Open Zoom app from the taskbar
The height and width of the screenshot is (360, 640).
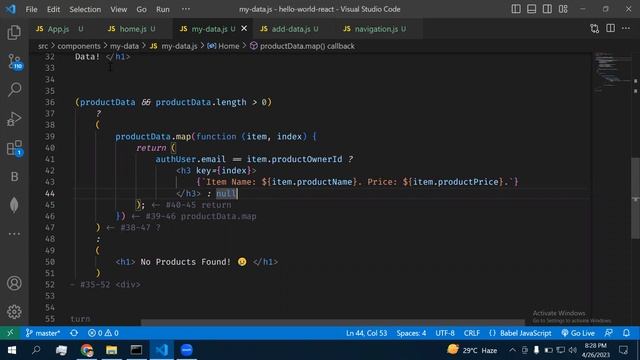pos(187,350)
